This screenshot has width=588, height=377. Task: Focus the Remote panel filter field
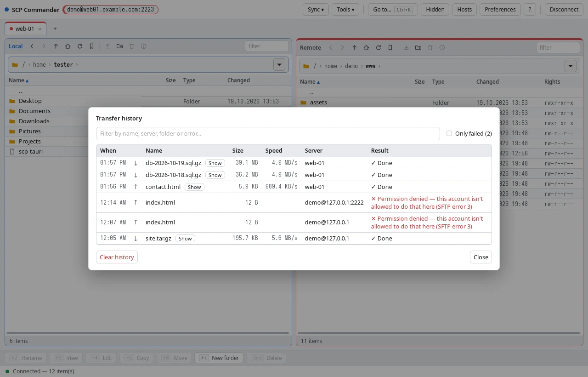point(558,48)
